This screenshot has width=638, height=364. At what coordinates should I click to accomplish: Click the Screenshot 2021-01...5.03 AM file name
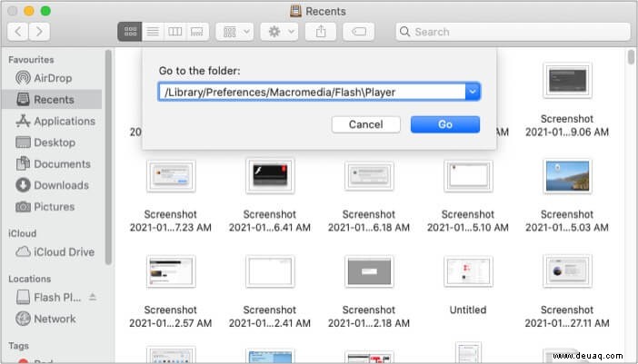click(567, 221)
